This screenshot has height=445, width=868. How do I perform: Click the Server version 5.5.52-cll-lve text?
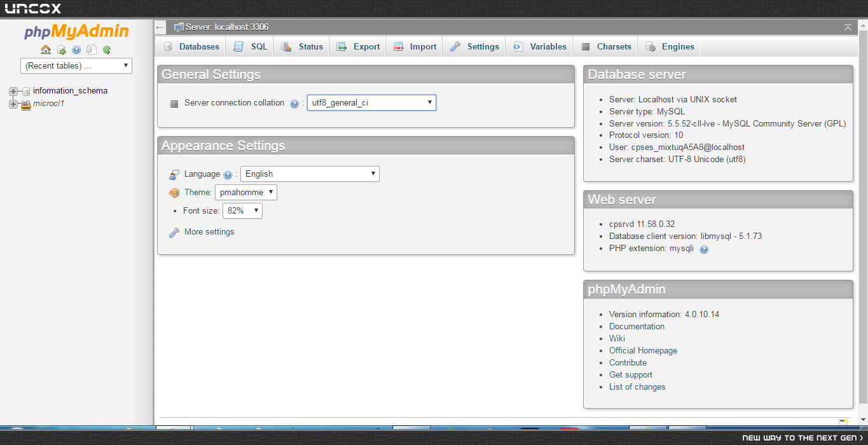[727, 123]
